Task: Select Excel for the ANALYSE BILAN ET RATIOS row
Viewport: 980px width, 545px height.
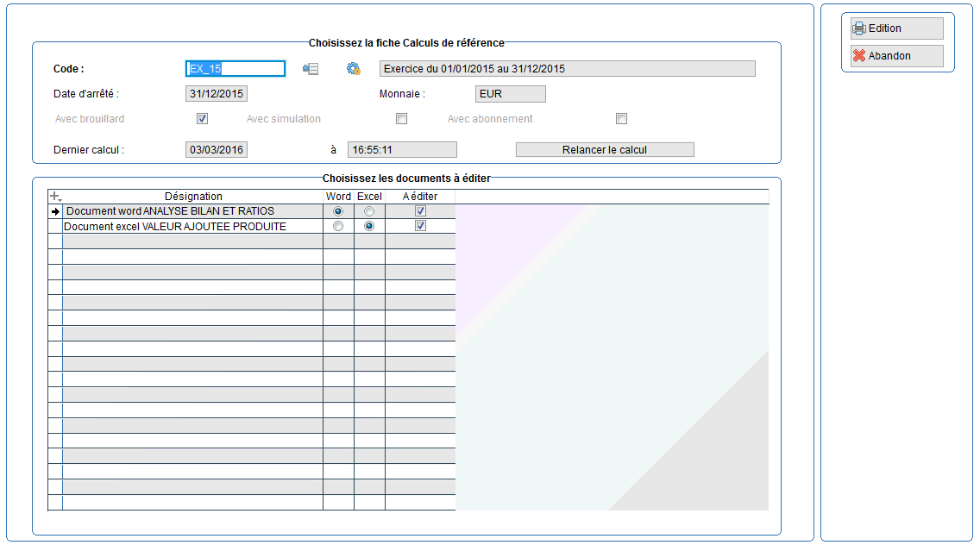Action: 369,211
